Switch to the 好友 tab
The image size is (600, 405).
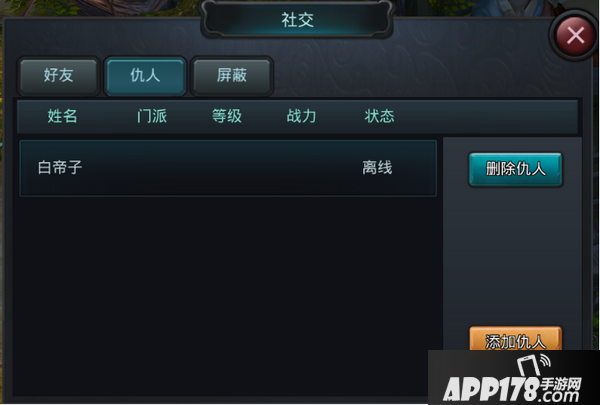(x=59, y=75)
